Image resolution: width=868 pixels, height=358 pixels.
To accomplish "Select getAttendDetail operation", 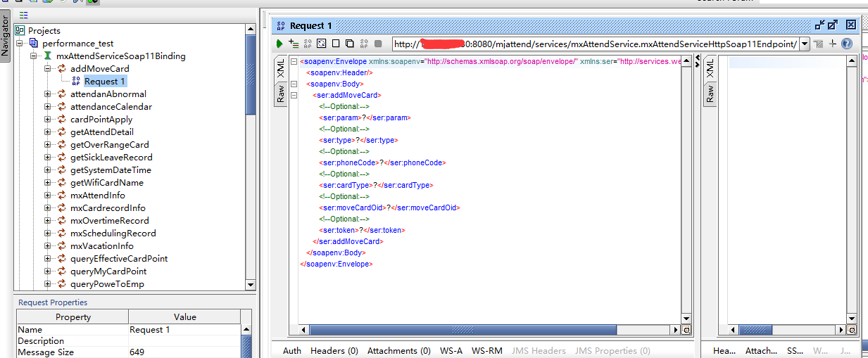I will (101, 132).
